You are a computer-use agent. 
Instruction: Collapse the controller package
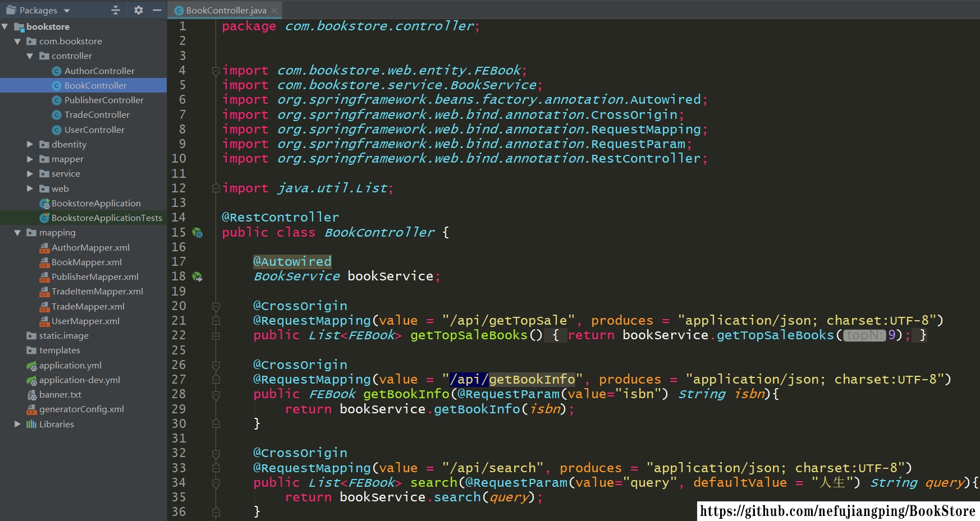click(30, 56)
